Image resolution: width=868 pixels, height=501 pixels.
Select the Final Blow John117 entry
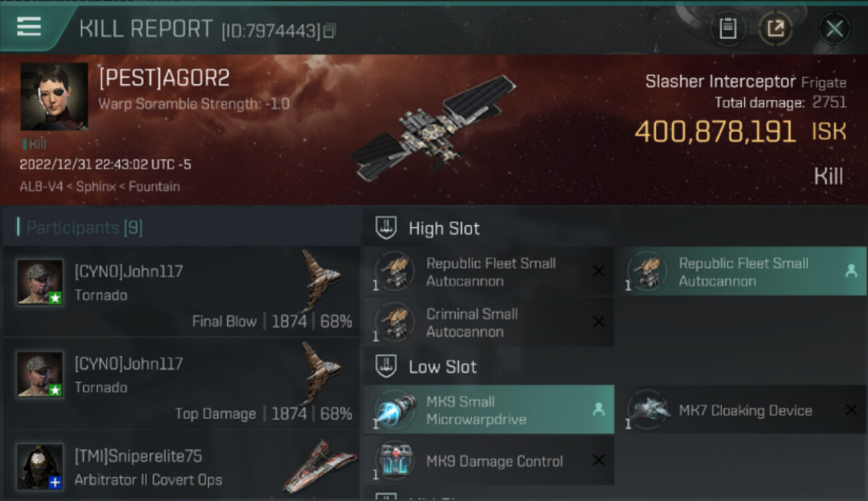181,291
